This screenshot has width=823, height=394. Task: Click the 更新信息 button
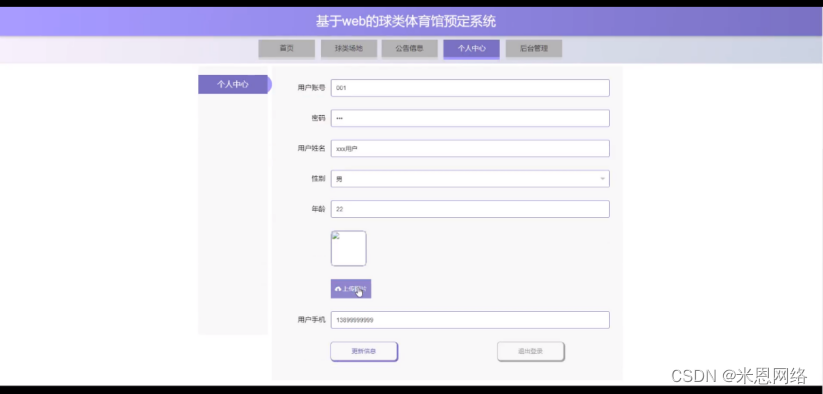pyautogui.click(x=364, y=352)
